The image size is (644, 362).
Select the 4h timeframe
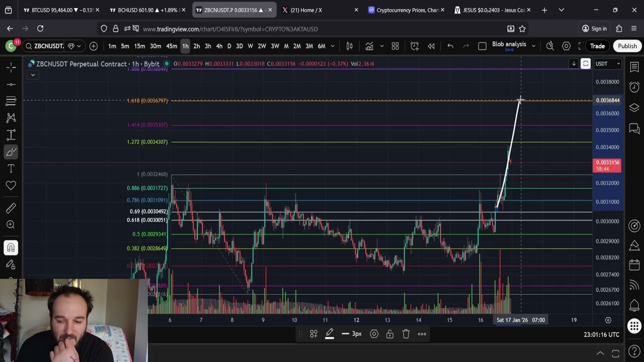click(x=219, y=46)
